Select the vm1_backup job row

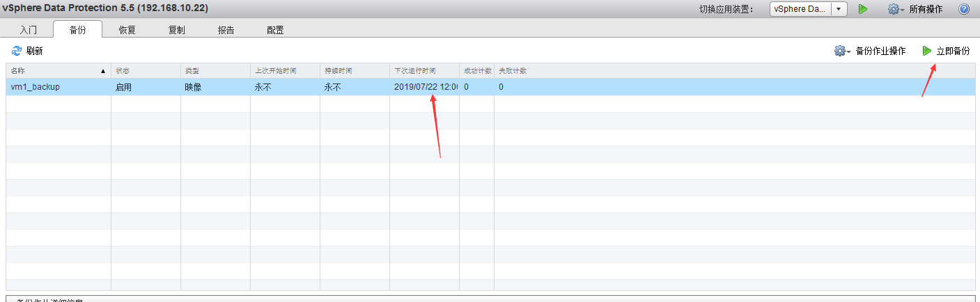click(490, 87)
